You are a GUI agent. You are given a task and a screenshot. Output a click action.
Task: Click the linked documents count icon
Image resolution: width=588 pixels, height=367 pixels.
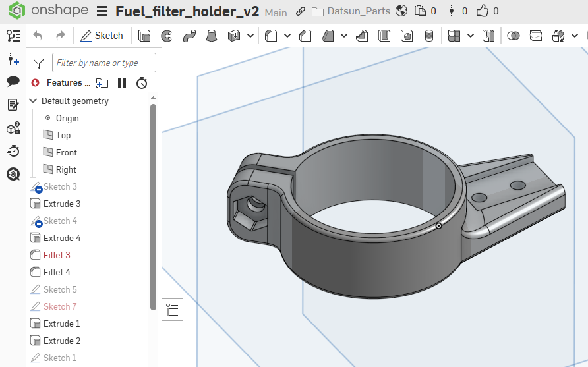click(452, 11)
